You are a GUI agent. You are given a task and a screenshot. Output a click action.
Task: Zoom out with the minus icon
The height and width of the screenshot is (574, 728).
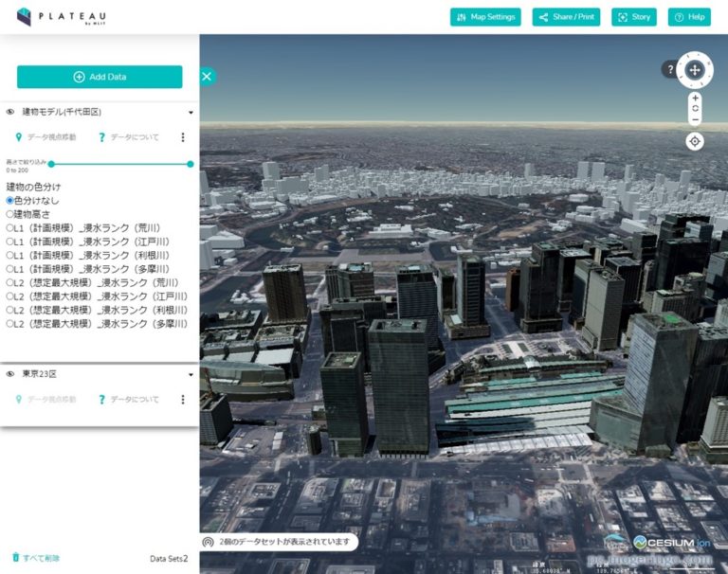tap(695, 119)
